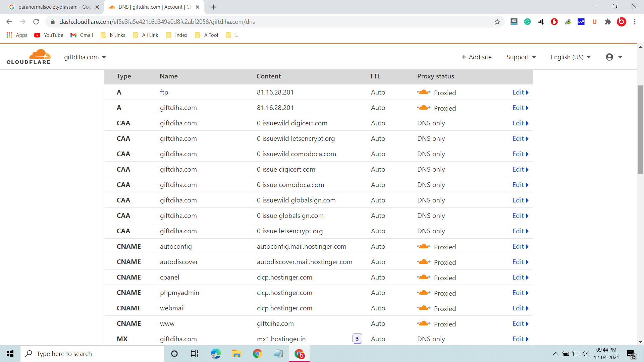
Task: Expand Edit for the www CNAME record
Action: click(x=520, y=323)
